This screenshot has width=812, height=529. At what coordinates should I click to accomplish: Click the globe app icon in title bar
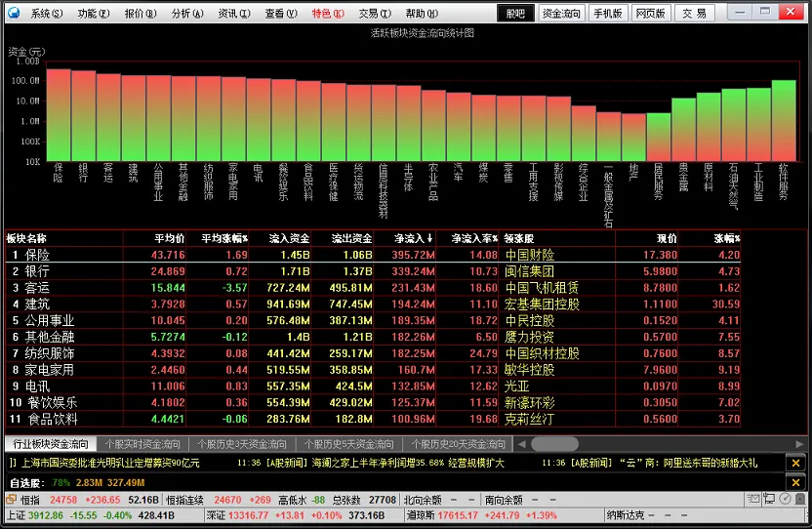(x=14, y=13)
